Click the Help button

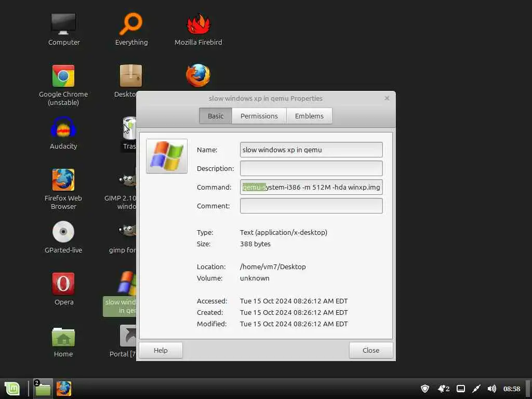pos(161,350)
